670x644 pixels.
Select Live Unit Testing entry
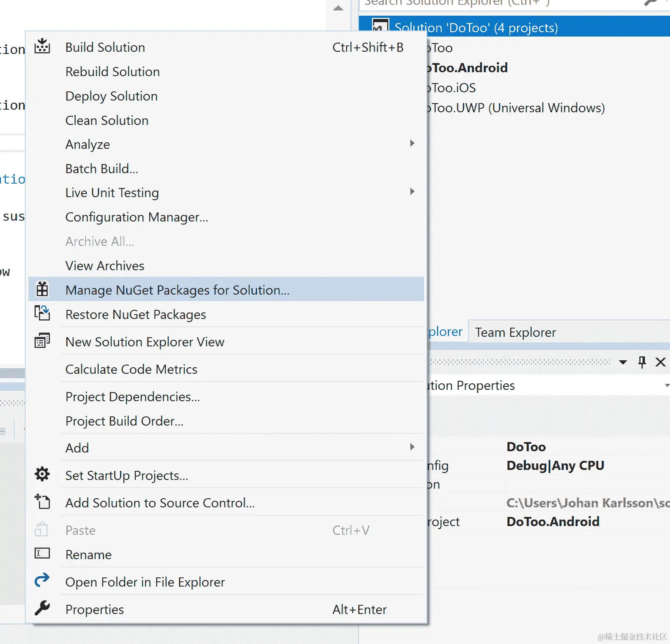coord(226,192)
